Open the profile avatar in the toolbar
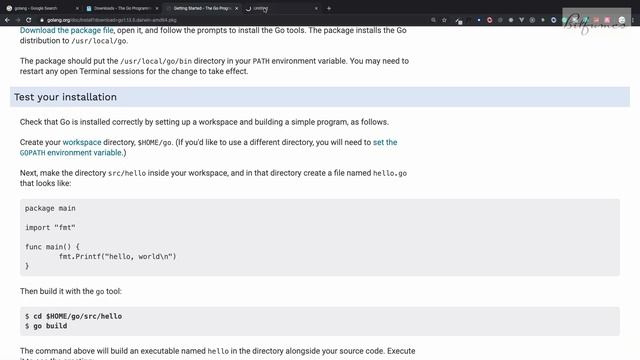640x360 pixels. [622, 20]
